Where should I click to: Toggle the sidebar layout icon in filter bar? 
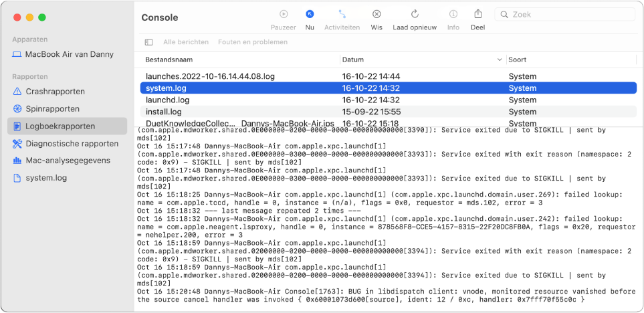[x=148, y=42]
